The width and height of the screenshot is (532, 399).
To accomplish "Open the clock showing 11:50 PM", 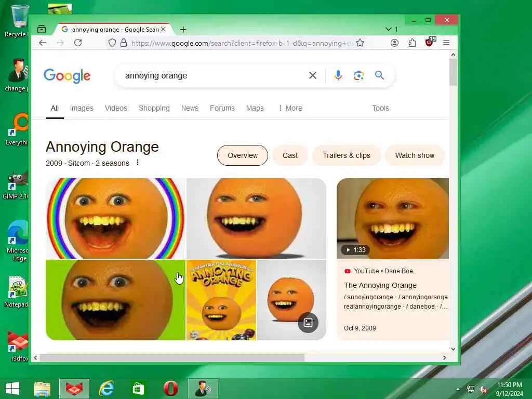I will point(510,389).
